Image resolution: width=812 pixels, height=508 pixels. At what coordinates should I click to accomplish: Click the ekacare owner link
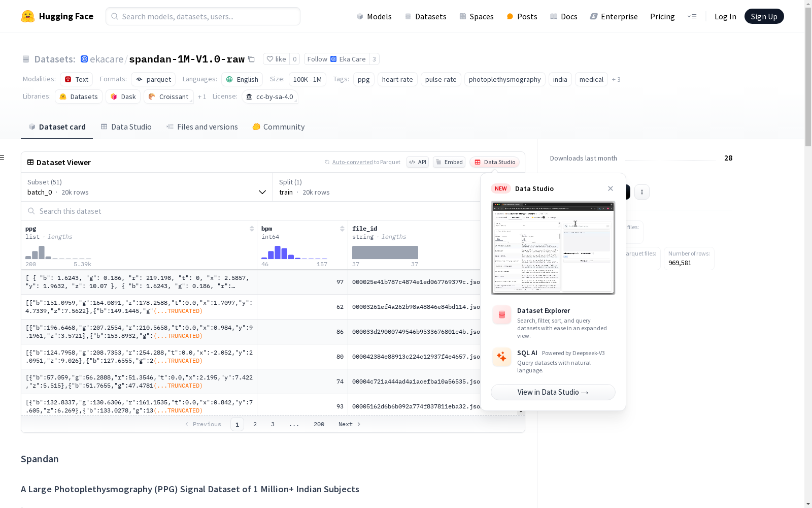pos(107,59)
